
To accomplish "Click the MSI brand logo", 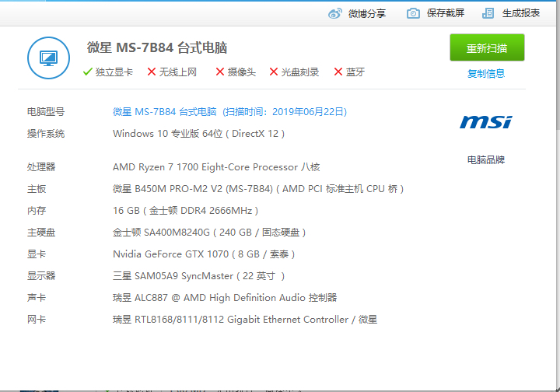I will click(485, 122).
